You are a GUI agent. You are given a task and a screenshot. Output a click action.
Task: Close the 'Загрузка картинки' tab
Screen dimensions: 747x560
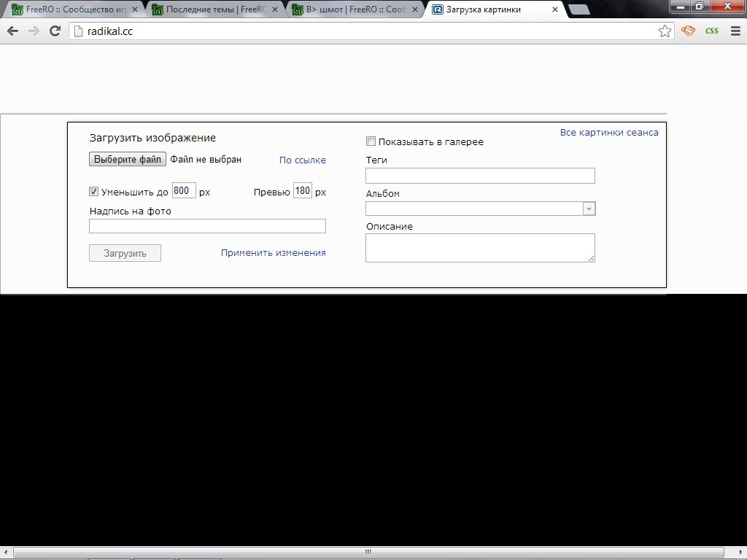555,9
